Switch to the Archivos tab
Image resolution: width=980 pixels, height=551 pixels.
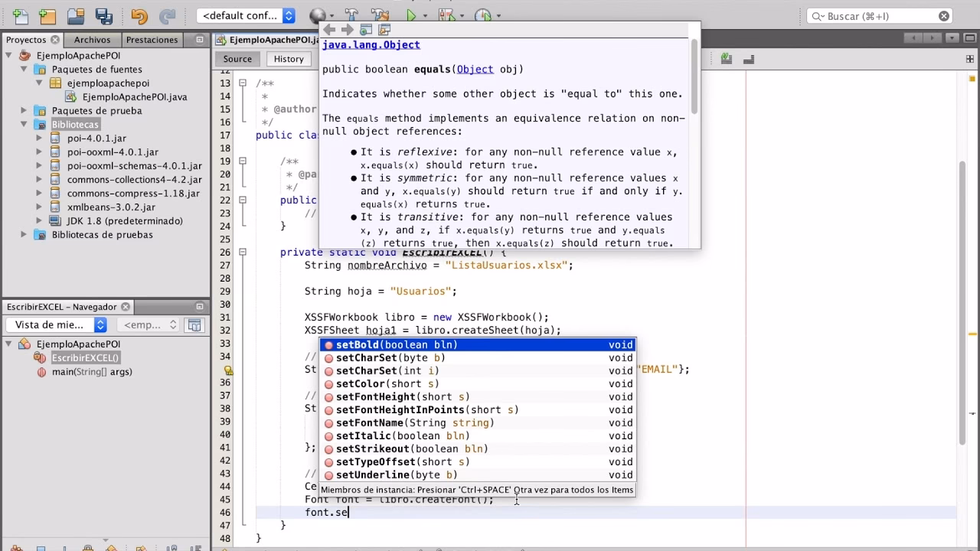(92, 40)
